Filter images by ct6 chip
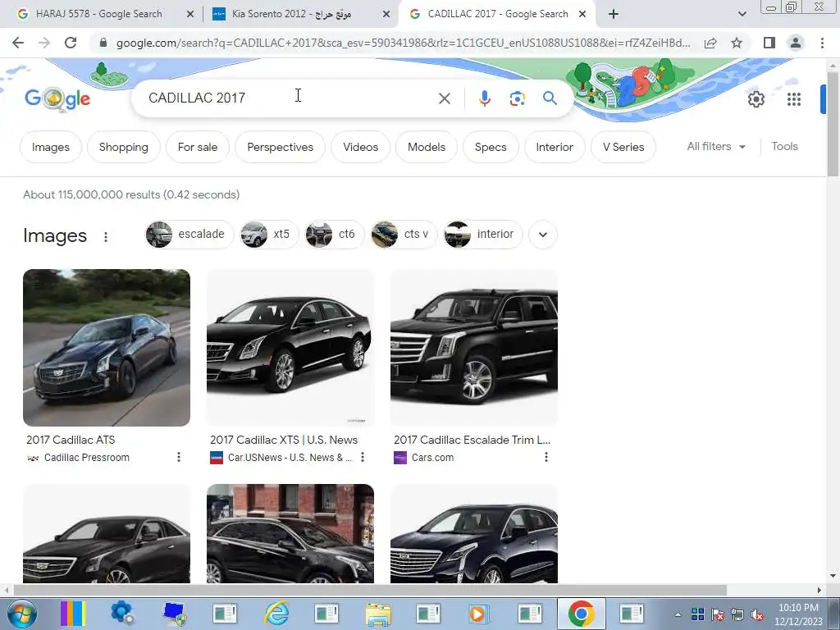The height and width of the screenshot is (630, 840). [x=334, y=235]
